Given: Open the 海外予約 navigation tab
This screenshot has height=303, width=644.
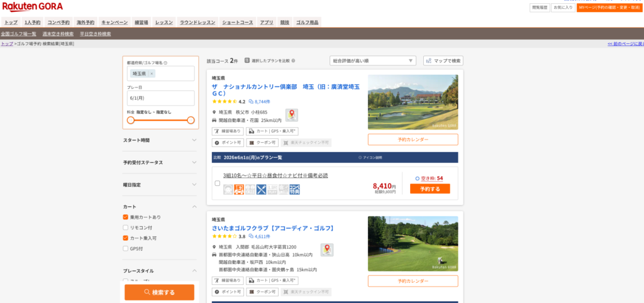Looking at the screenshot, I should 86,22.
